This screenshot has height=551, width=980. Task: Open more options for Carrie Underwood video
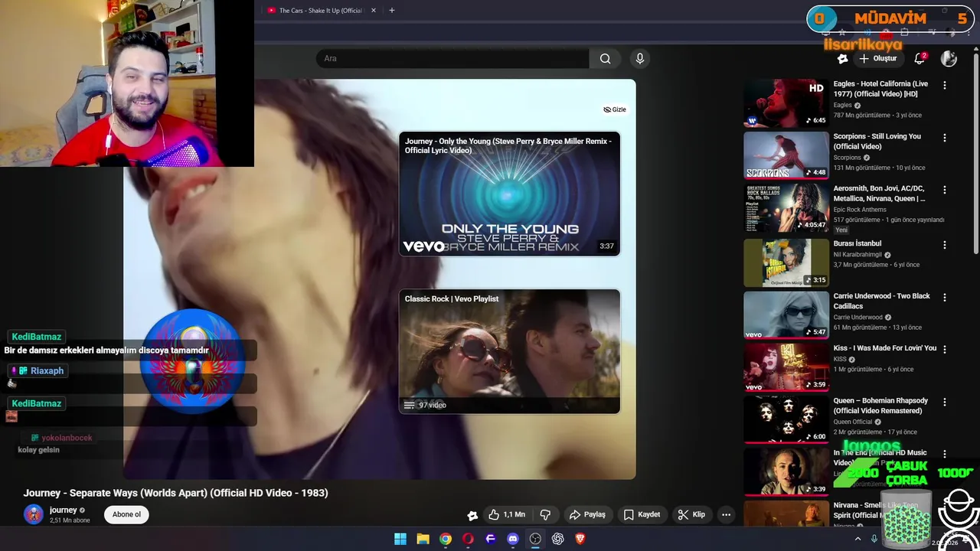[945, 297]
